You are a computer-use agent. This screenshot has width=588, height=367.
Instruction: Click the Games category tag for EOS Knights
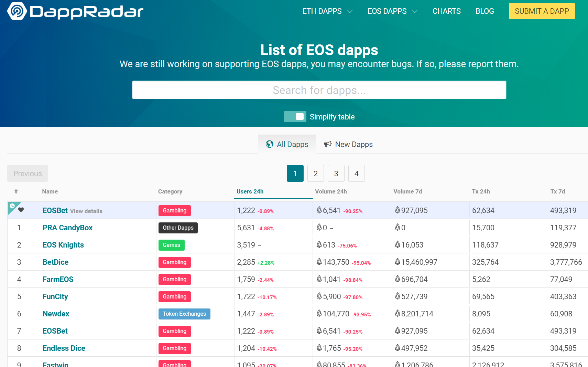pyautogui.click(x=172, y=245)
